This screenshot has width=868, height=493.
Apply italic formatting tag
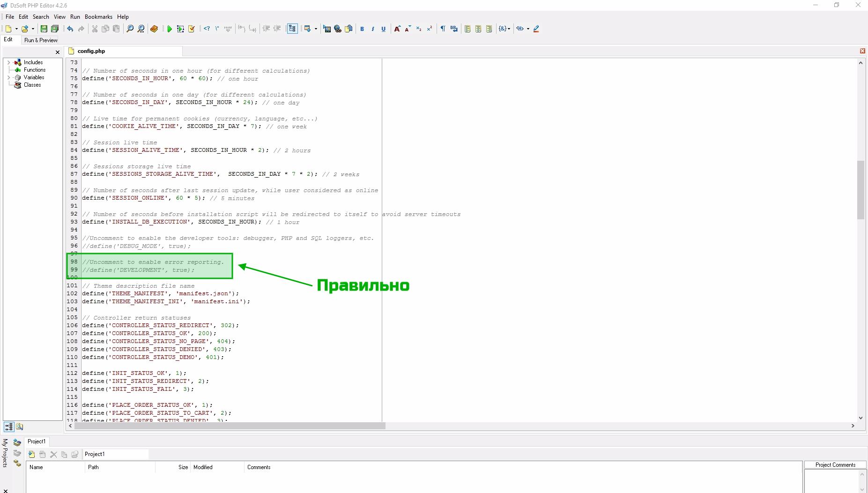pos(373,29)
